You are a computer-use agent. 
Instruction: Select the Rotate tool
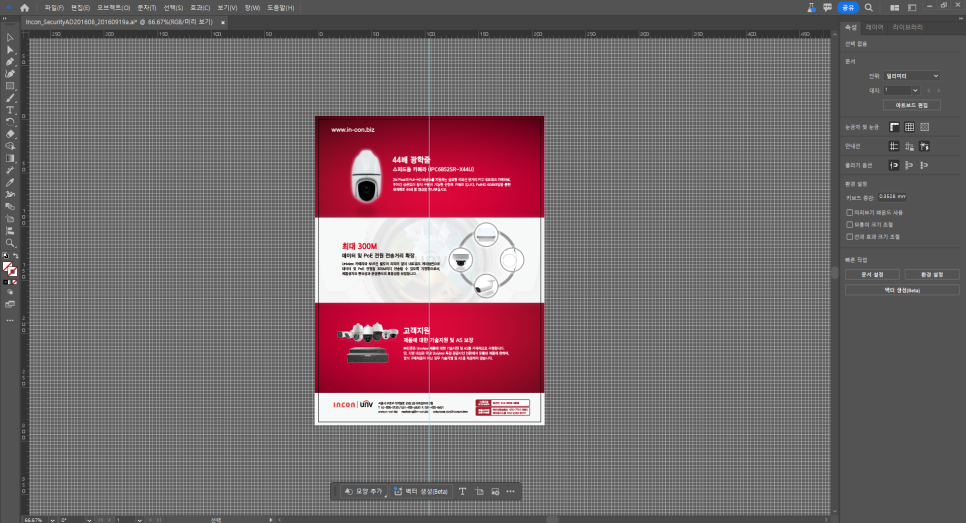tap(10, 122)
